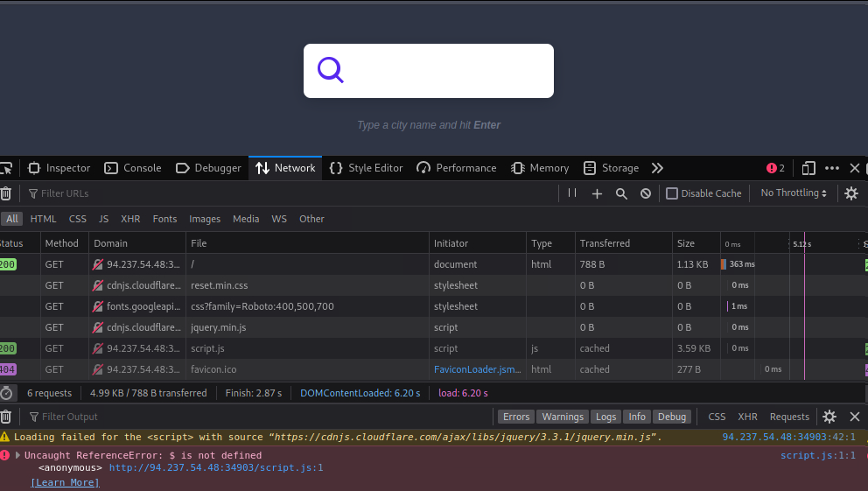
Task: Clear network requests with trash icon
Action: point(6,193)
